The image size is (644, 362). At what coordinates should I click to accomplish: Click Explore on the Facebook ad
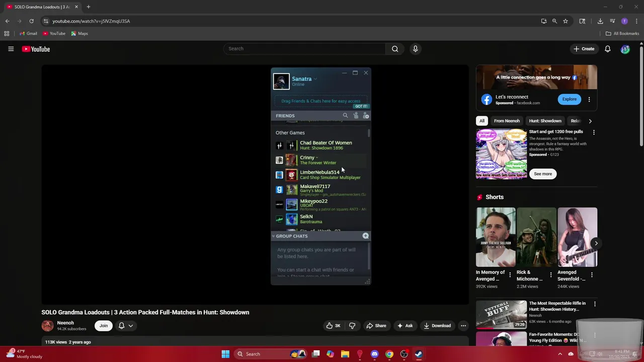pyautogui.click(x=570, y=99)
